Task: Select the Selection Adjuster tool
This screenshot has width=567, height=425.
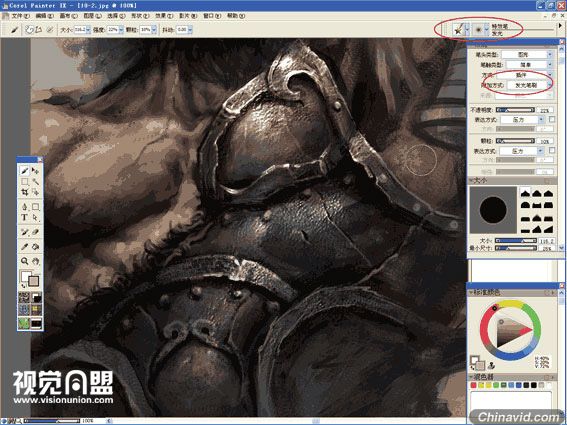Action: 35,192
